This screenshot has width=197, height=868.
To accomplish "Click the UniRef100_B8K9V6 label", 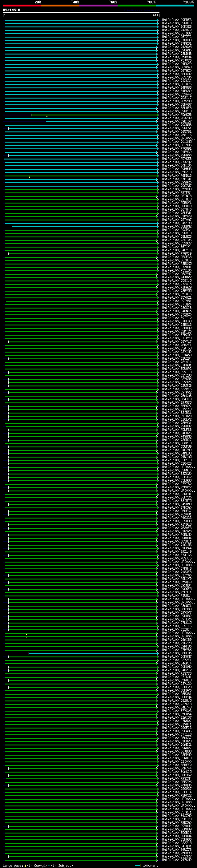I will pyautogui.click(x=176, y=690).
